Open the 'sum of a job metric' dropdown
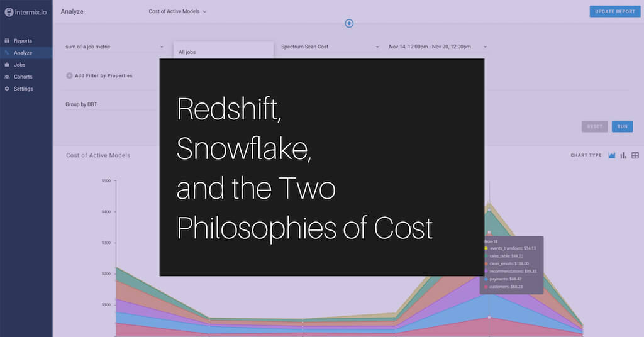Viewport: 644px width, 337px height. 162,47
